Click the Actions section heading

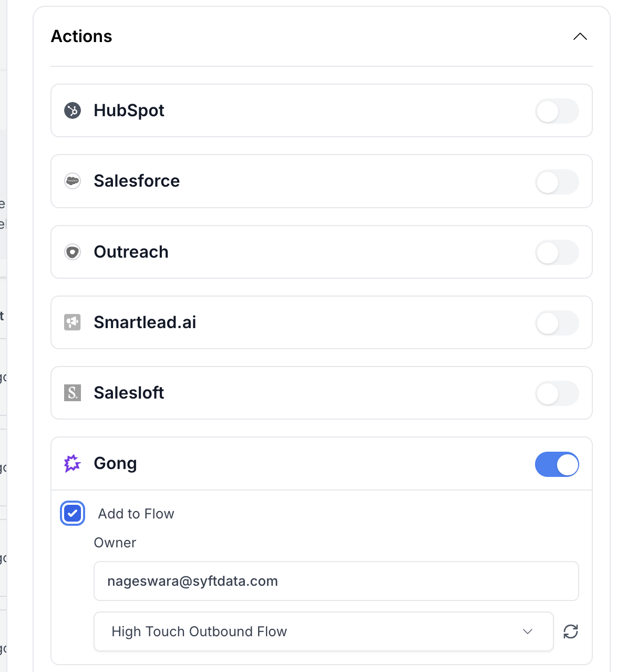tap(81, 36)
